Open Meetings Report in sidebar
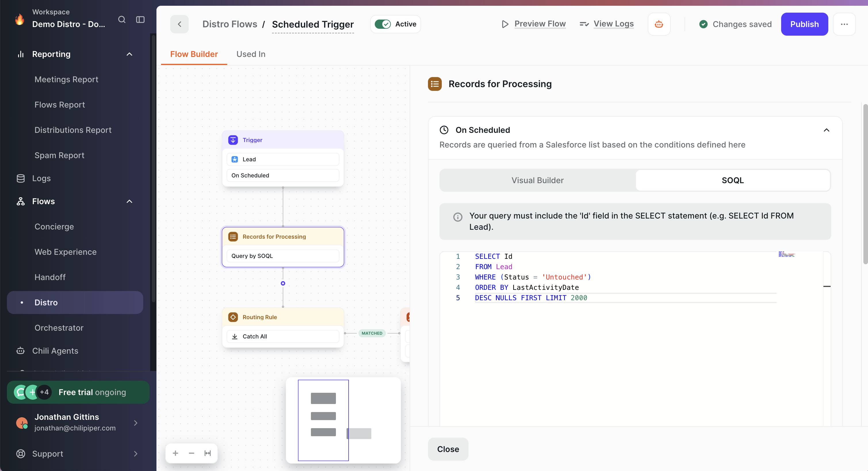 click(66, 79)
